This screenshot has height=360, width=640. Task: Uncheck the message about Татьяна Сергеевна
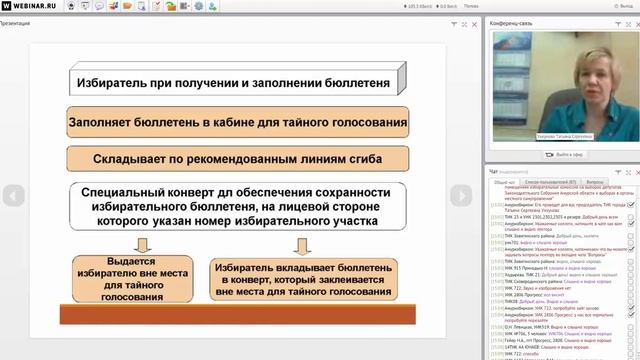[x=631, y=204]
